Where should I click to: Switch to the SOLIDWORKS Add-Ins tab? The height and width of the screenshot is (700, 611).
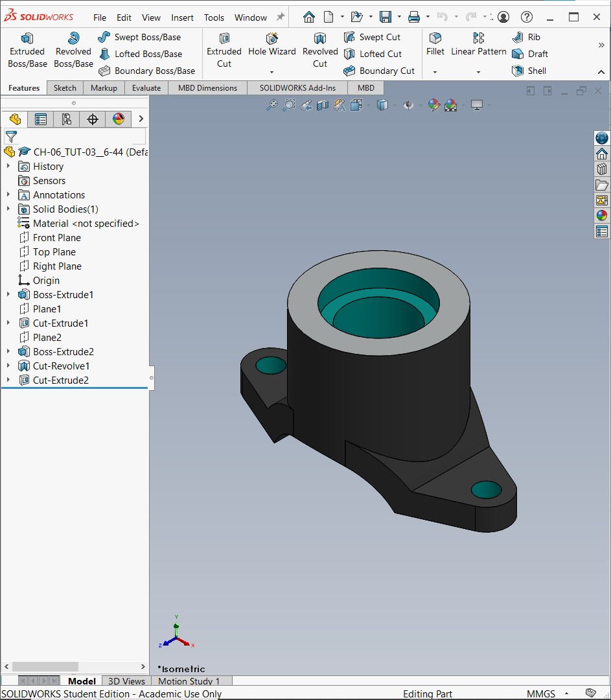[297, 88]
